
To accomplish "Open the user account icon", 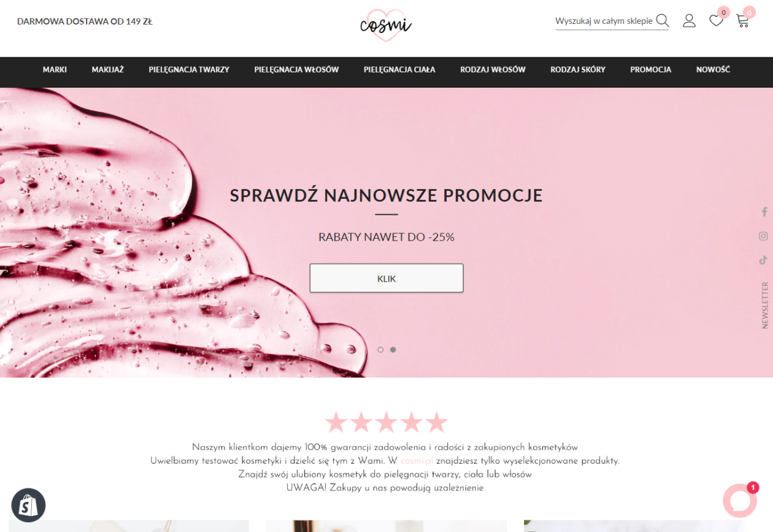I will [689, 21].
